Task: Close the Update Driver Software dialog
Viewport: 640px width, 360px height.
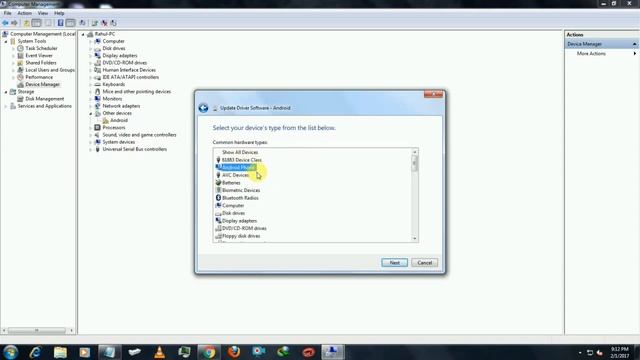Action: (x=433, y=95)
